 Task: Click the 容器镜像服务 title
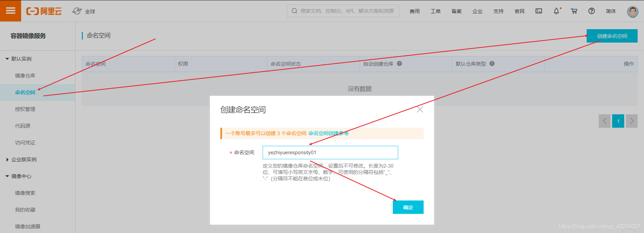pos(28,36)
